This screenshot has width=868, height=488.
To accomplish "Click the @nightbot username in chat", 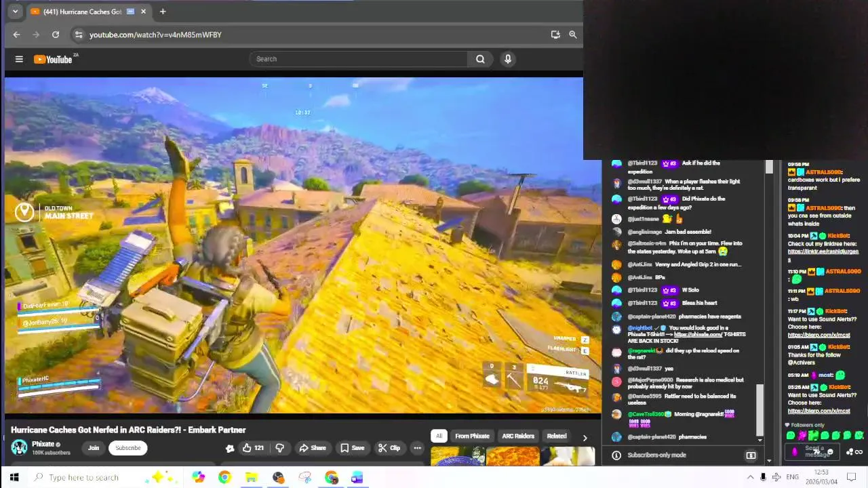I will [639, 328].
